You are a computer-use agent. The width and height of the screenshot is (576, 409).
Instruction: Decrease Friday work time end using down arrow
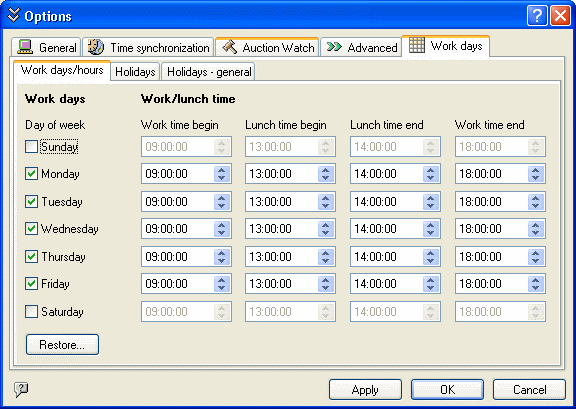[x=536, y=288]
